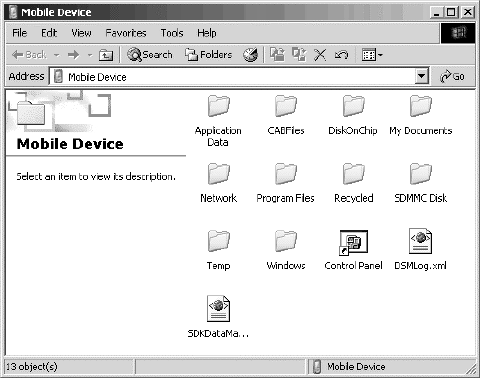
Task: Open the Favorites menu
Action: [126, 33]
